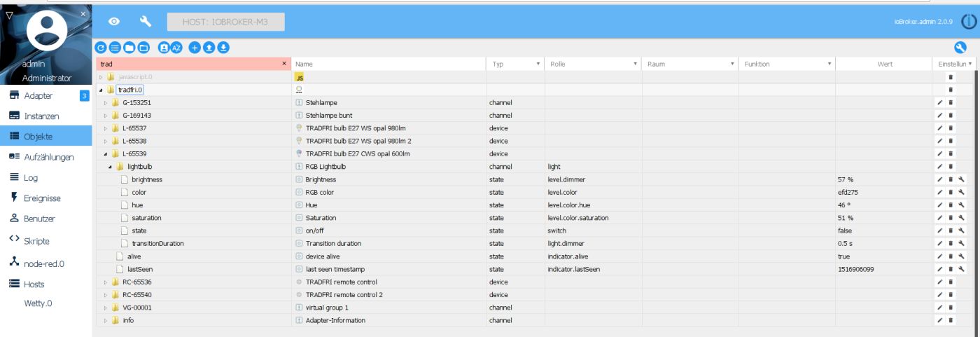
Task: Open the wrench settings icon in header
Action: click(x=146, y=22)
